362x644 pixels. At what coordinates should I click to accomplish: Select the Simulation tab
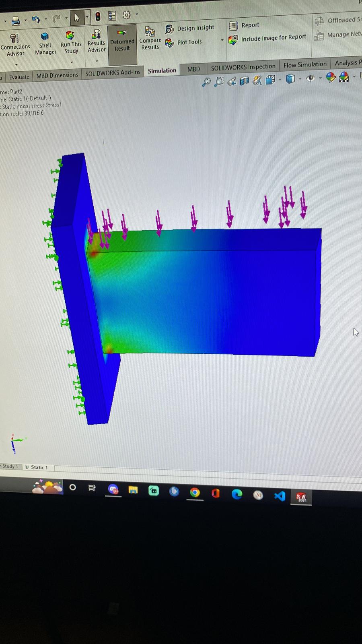[x=162, y=71]
